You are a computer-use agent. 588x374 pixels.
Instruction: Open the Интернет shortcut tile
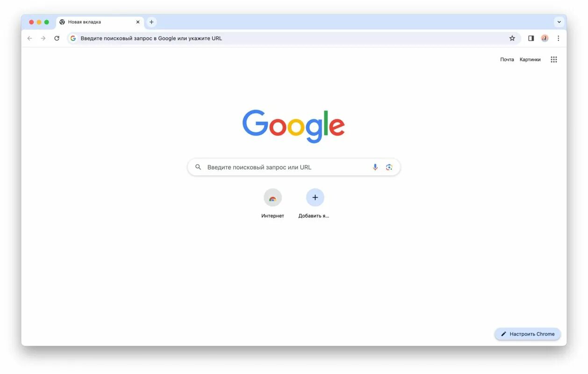coord(272,203)
